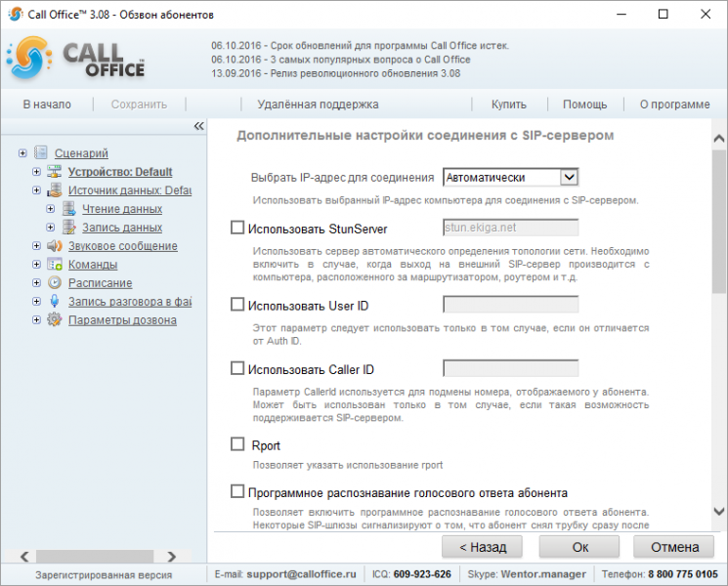Image resolution: width=728 pixels, height=586 pixels.
Task: Enable the Использовать Caller ID checkbox
Action: click(x=237, y=368)
